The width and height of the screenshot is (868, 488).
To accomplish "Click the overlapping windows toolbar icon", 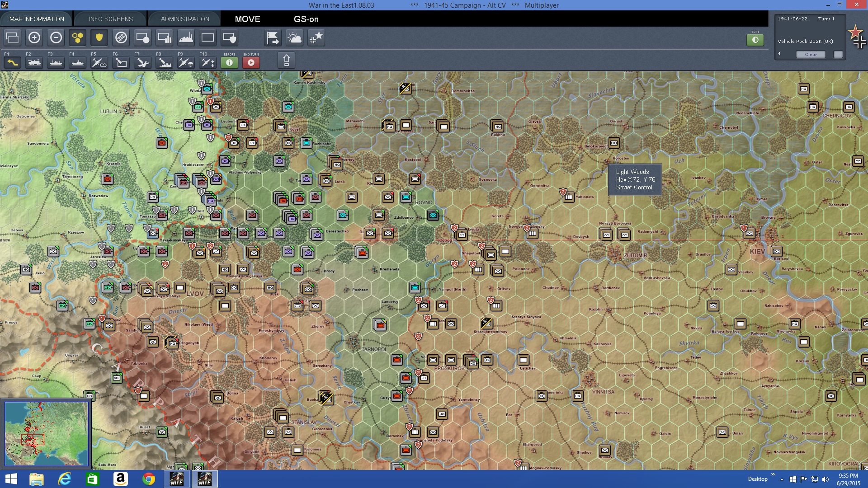I will (12, 38).
